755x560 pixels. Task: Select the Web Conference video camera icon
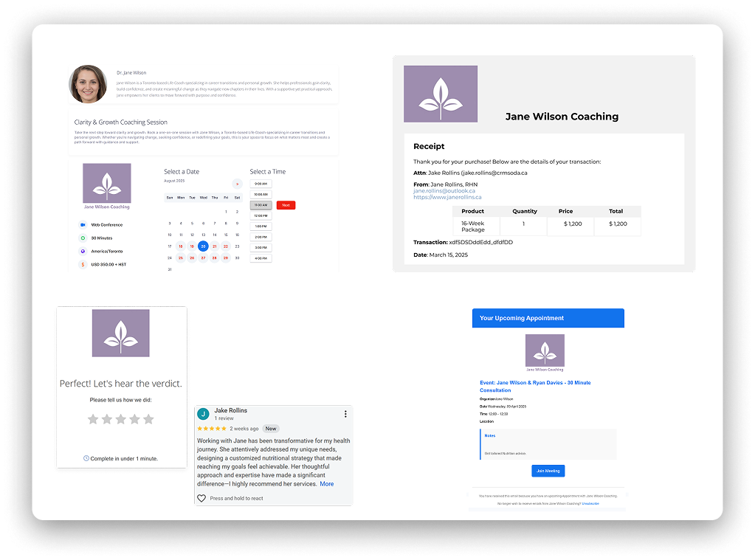click(x=83, y=225)
